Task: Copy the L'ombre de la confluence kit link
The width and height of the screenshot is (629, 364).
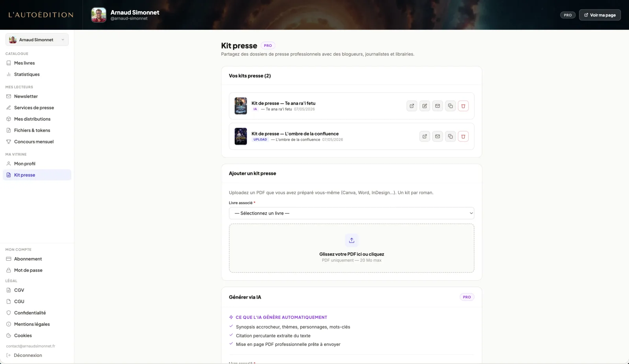Action: 451,136
